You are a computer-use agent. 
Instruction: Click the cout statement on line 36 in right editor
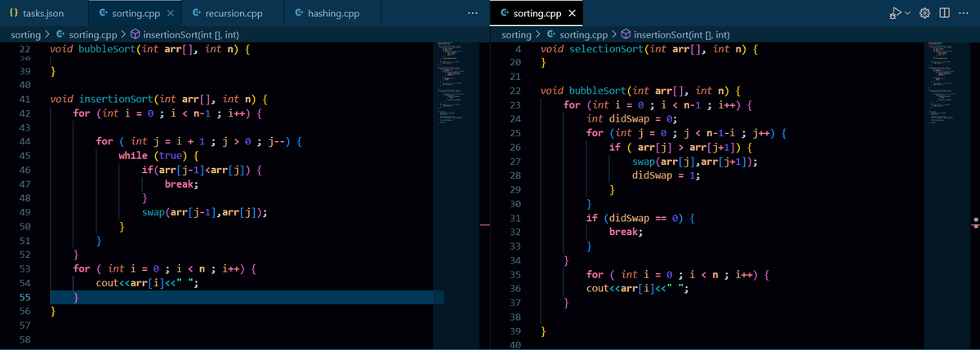[x=638, y=288]
